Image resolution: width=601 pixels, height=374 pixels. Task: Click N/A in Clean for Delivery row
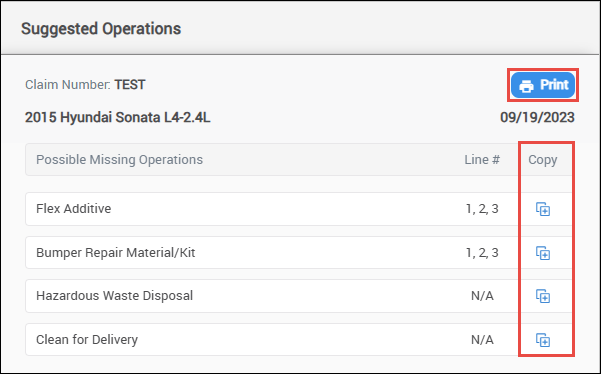[482, 340]
